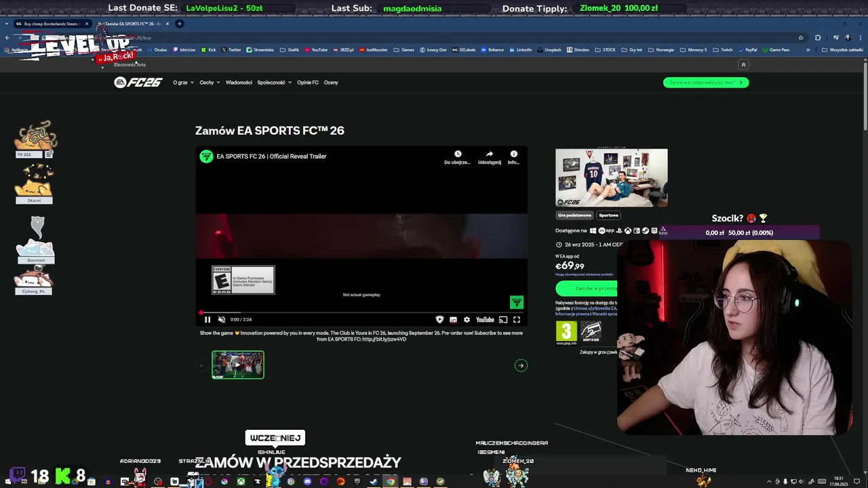Go to next media gallery item
Screen dimensions: 868x488
pos(521,365)
